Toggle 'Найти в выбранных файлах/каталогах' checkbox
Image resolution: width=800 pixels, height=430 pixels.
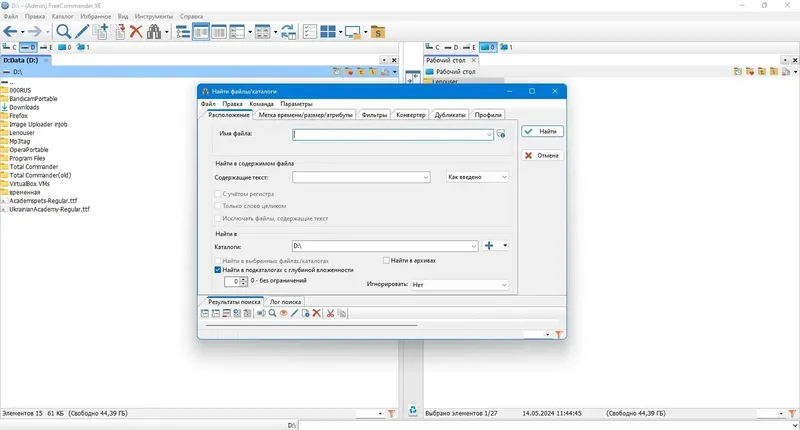click(218, 261)
